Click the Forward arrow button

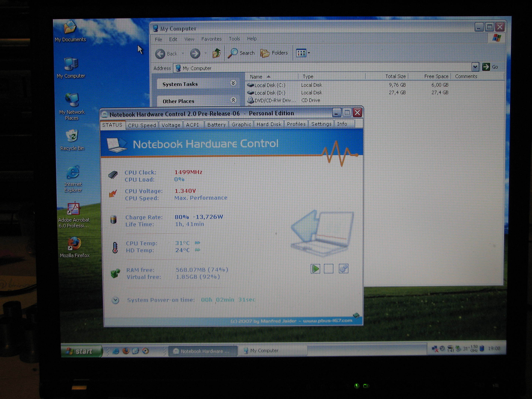click(x=195, y=53)
